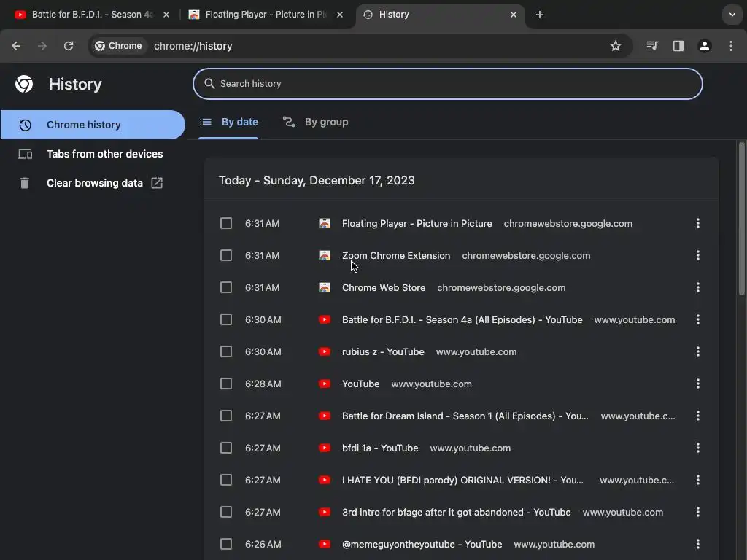Open the Zoom Chrome Extension history link
The image size is (747, 560).
[x=396, y=256]
